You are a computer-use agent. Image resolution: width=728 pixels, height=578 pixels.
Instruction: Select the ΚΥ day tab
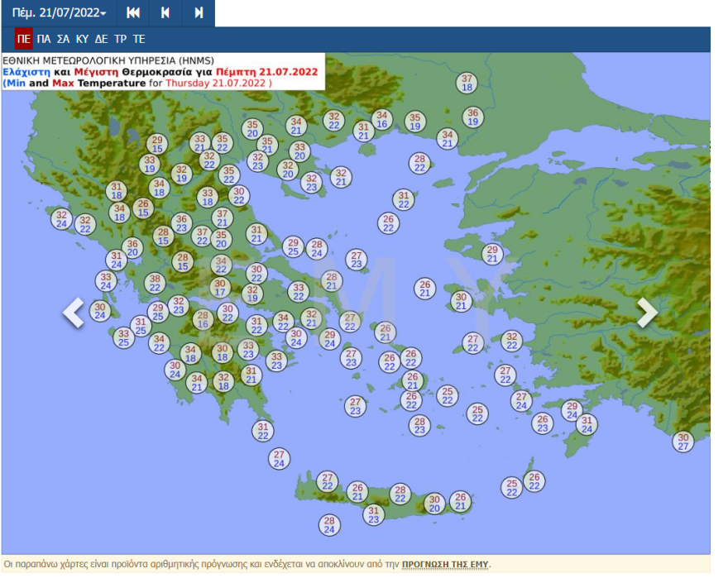click(x=82, y=39)
